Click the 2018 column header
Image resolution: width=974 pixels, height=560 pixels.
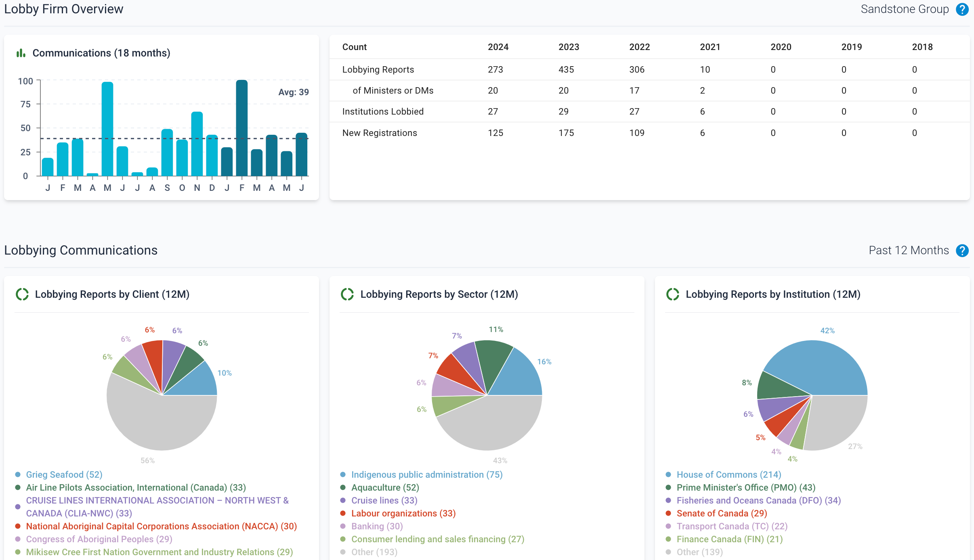click(922, 47)
